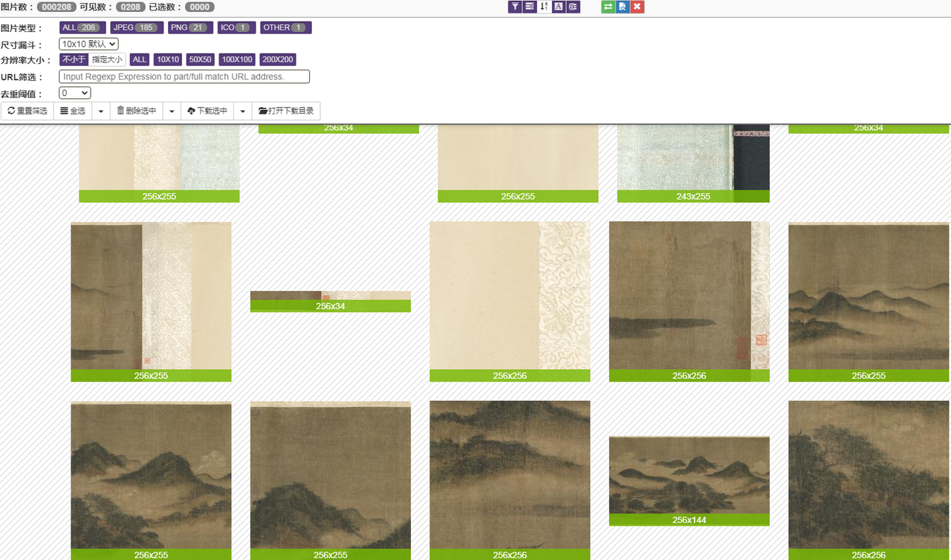Select the small 256x34 strip thumbnail in second row
Image resolution: width=951 pixels, height=560 pixels.
(x=331, y=302)
